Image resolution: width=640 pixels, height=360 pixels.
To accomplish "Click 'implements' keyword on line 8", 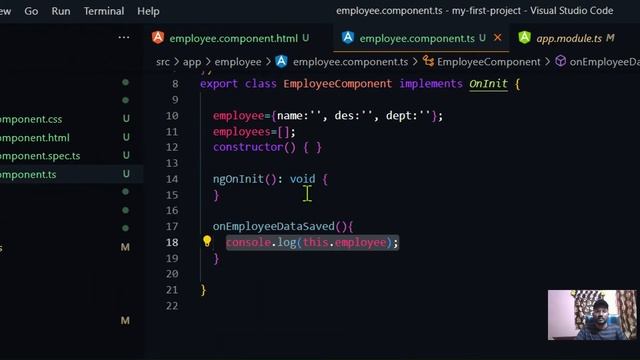I will [431, 84].
